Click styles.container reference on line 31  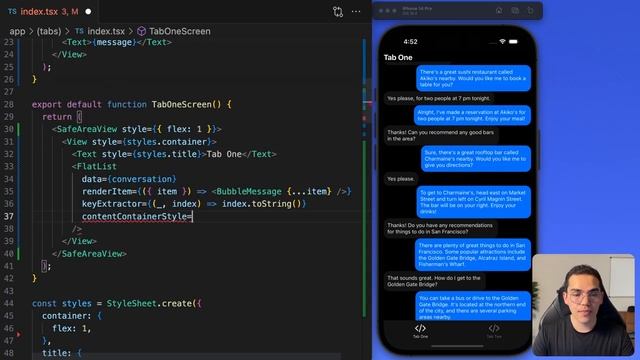(167, 142)
